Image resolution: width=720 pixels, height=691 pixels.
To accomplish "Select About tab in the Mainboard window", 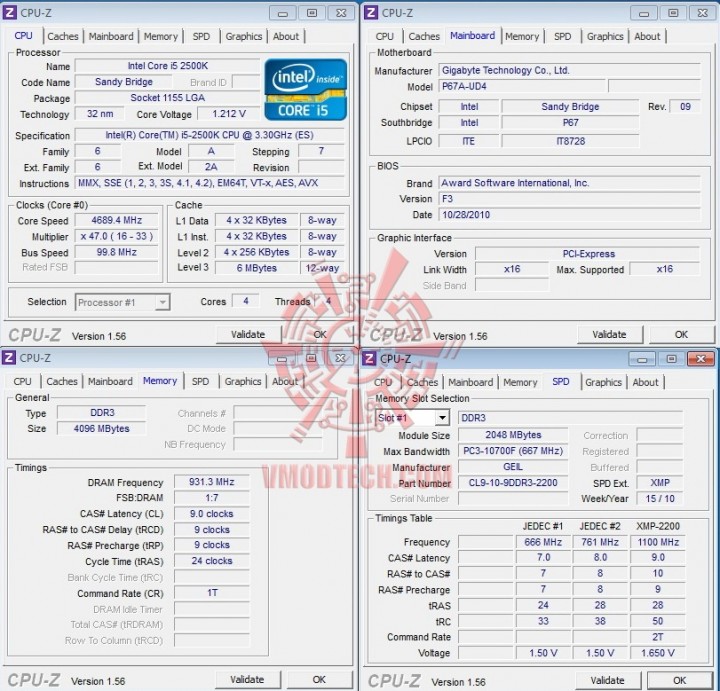I will coord(647,36).
